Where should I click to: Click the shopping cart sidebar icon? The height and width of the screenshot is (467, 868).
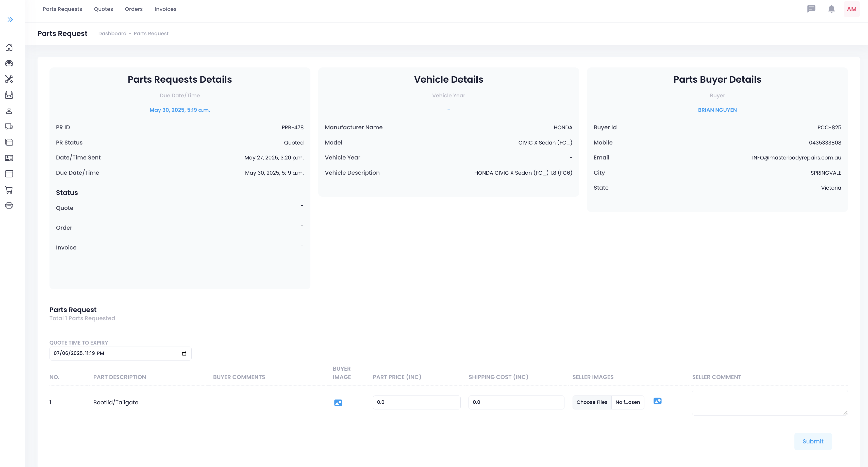coord(9,190)
